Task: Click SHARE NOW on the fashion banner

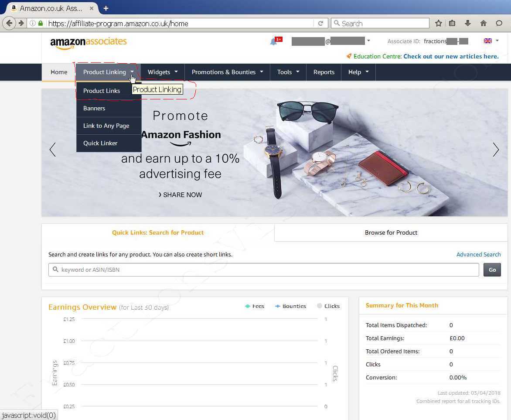Action: (180, 195)
